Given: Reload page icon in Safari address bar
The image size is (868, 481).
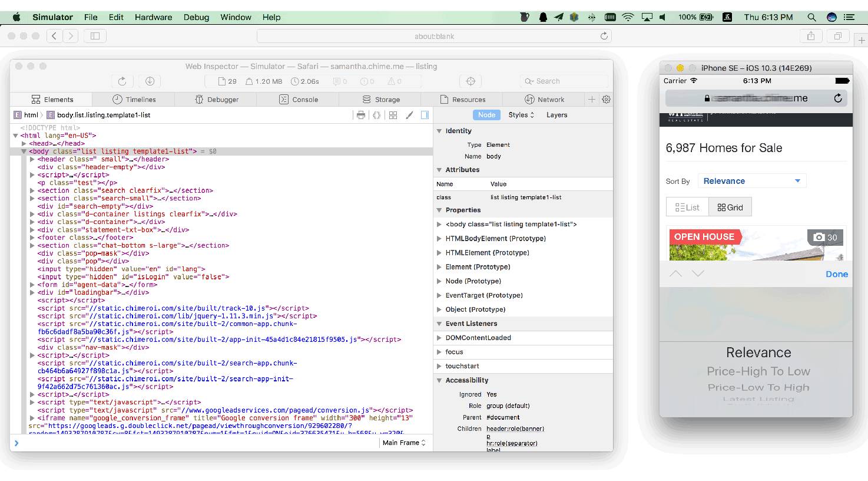Looking at the screenshot, I should (x=604, y=36).
